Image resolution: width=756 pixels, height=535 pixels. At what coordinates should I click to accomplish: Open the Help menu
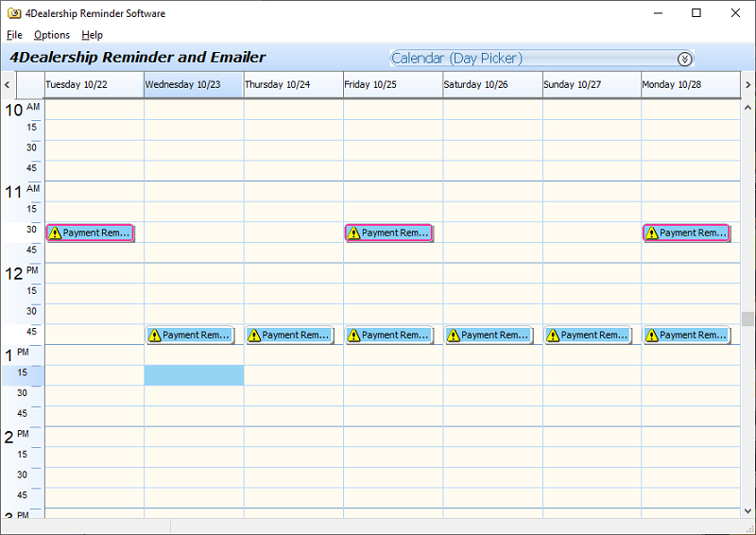[x=92, y=35]
